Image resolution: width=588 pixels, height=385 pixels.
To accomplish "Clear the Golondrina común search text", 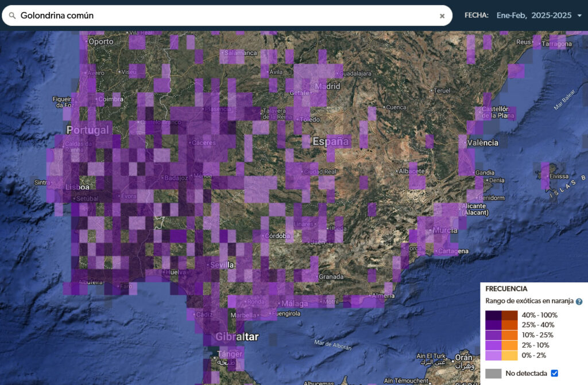I will (x=442, y=16).
